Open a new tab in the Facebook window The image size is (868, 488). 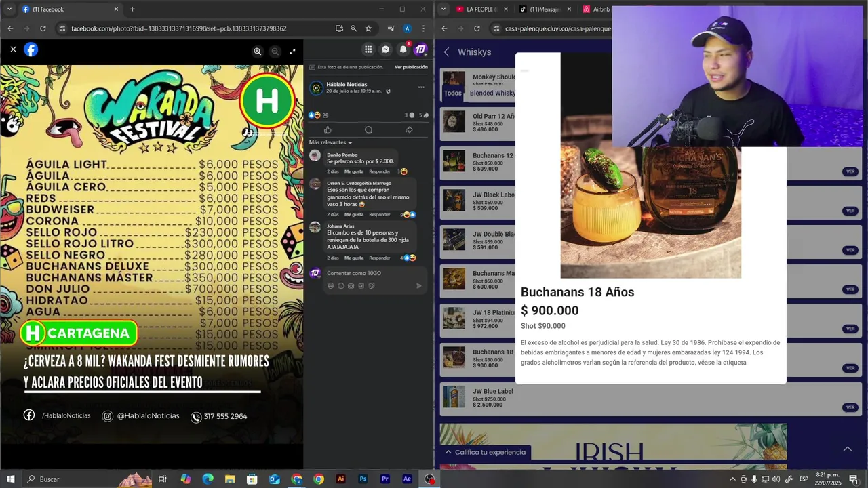[132, 9]
